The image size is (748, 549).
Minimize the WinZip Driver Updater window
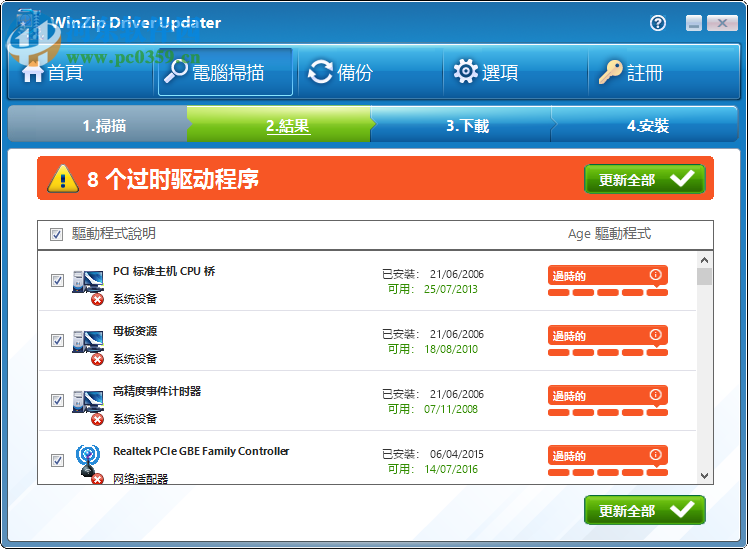(694, 23)
